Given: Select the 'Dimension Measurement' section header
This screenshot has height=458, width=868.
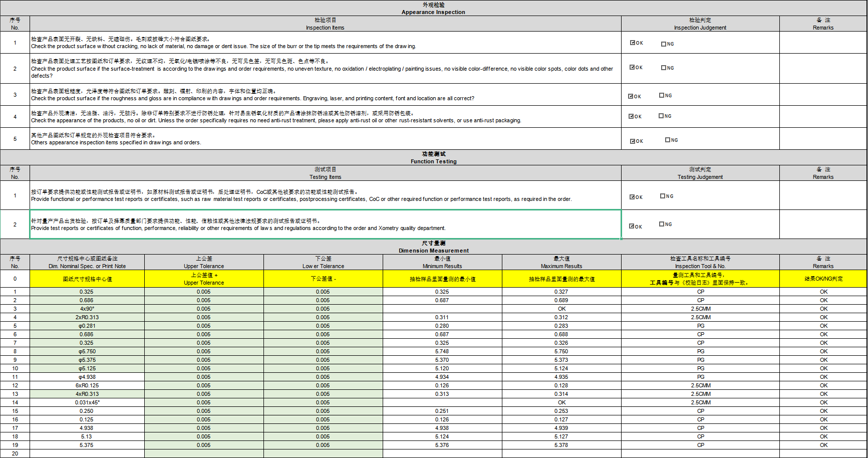Looking at the screenshot, I should (x=433, y=247).
